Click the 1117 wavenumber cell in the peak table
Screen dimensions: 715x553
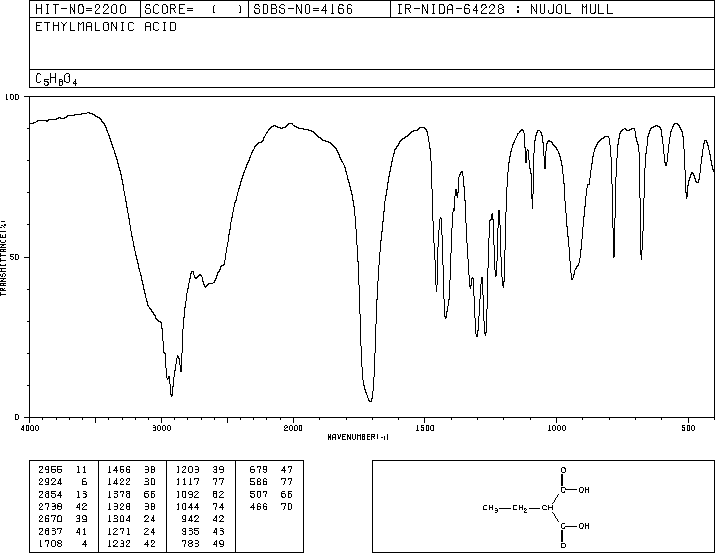pos(187,482)
